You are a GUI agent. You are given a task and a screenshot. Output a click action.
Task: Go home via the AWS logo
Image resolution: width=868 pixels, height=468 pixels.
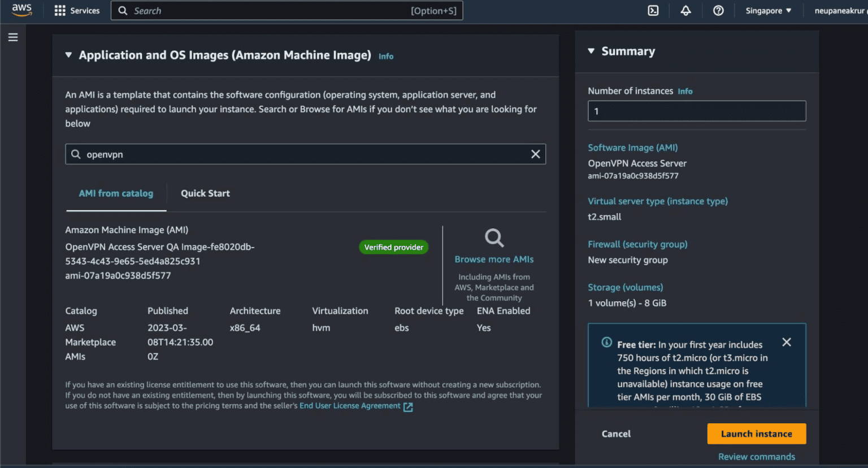[21, 10]
